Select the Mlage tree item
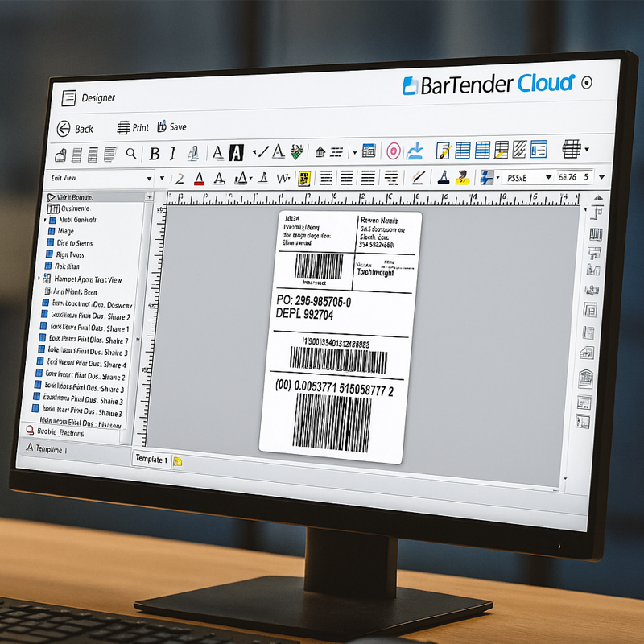 click(61, 231)
